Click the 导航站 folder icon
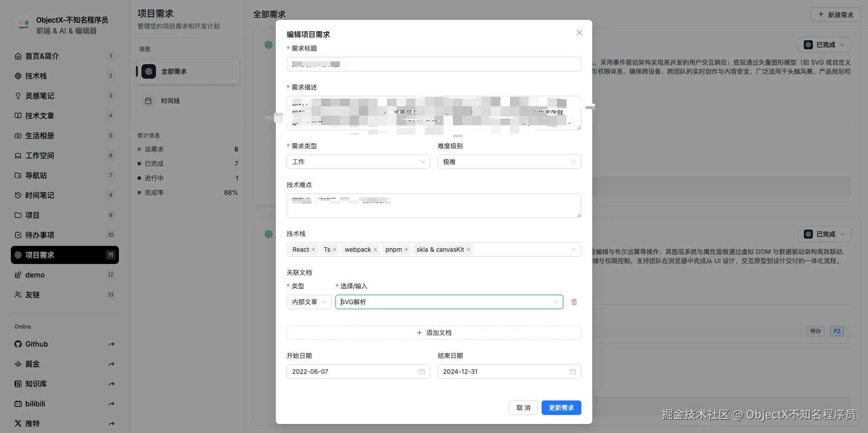The width and height of the screenshot is (868, 433). click(18, 175)
